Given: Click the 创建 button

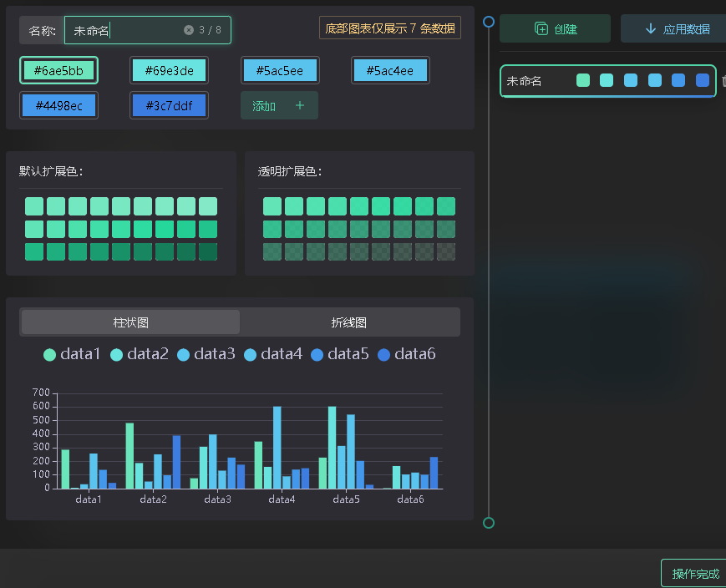Looking at the screenshot, I should coord(556,29).
